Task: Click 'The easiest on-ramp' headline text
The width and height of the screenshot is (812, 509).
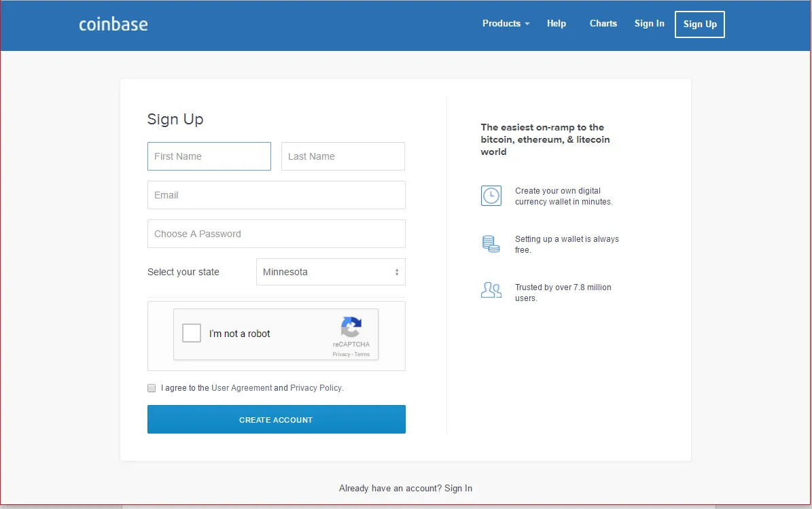Action: point(545,139)
